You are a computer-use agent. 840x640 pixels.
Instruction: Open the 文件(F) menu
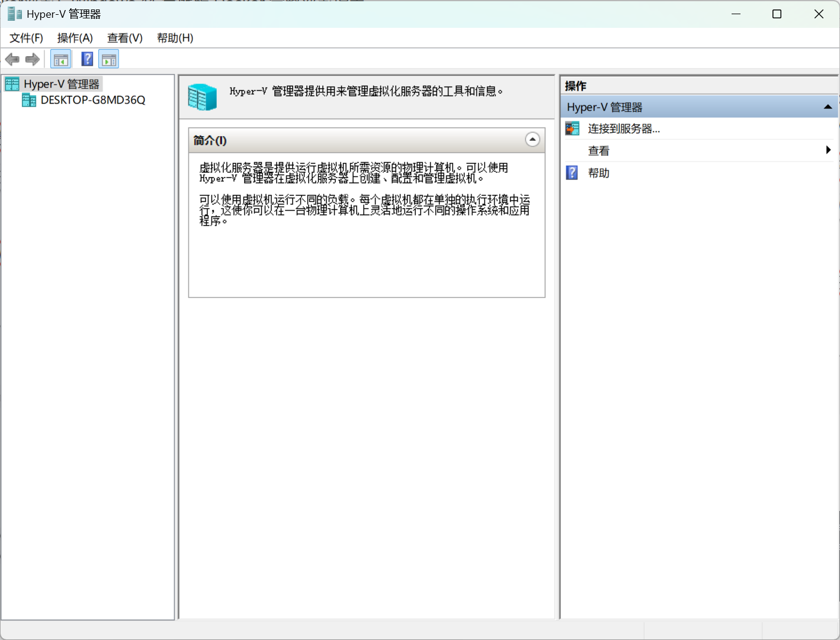(x=25, y=37)
